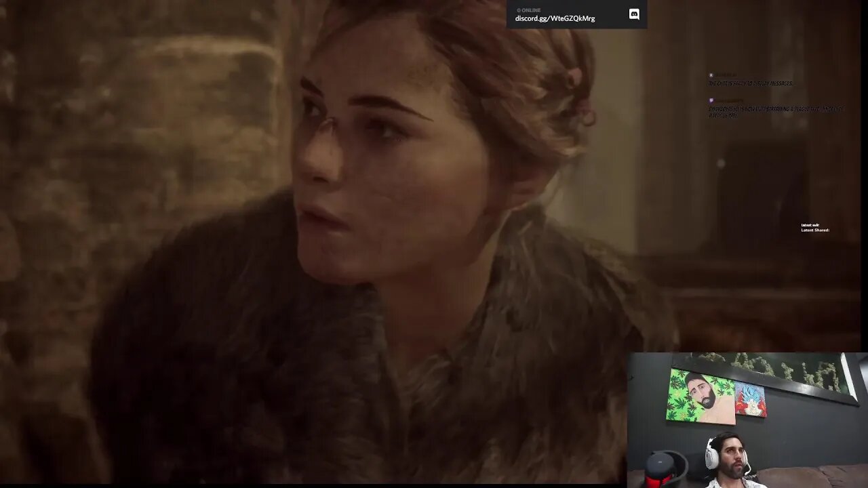This screenshot has width=868, height=488.
Task: Click the ONLINE status text in the Discord banner
Action: (529, 10)
